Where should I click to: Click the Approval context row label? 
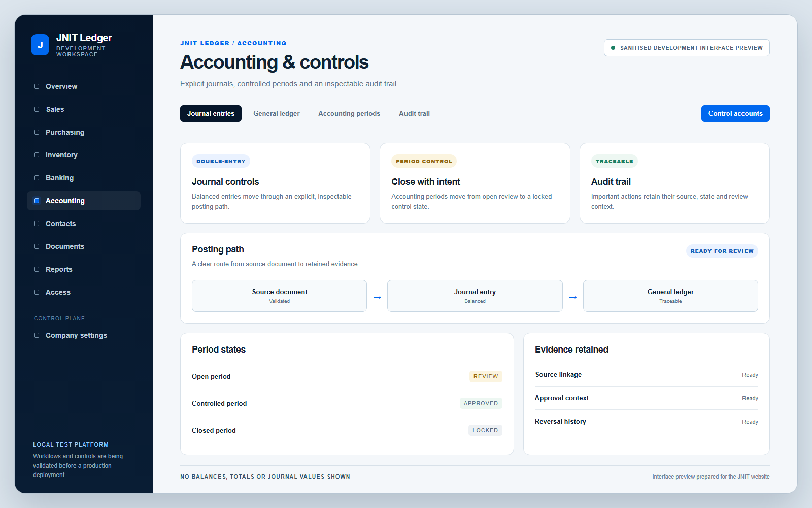click(562, 398)
